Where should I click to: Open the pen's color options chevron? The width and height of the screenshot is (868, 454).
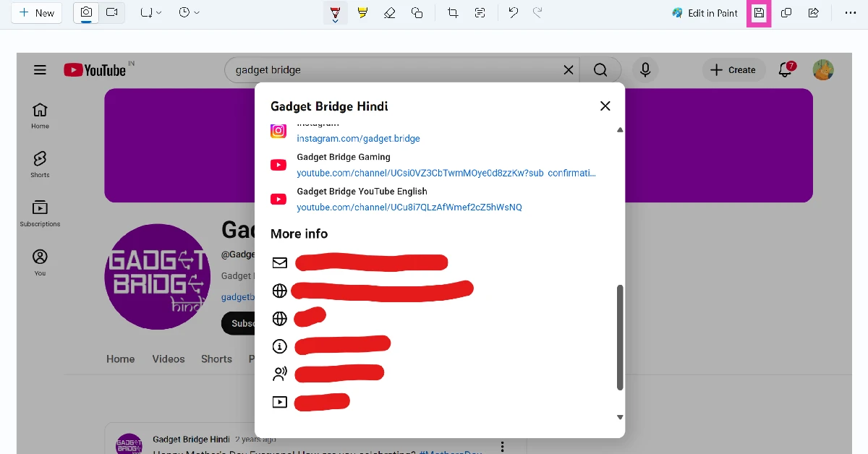click(335, 20)
